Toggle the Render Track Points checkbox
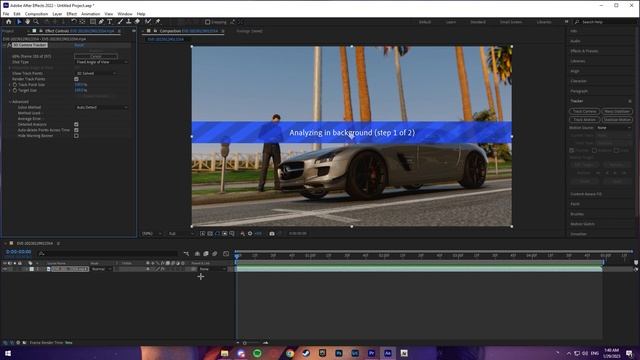640x360 pixels. tap(76, 79)
